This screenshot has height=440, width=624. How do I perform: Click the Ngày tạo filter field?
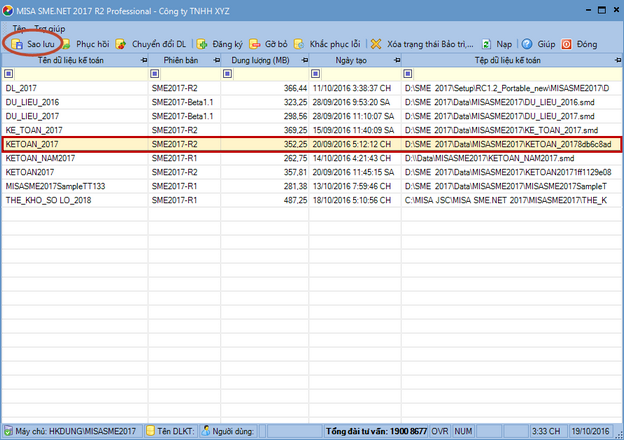pyautogui.click(x=361, y=74)
